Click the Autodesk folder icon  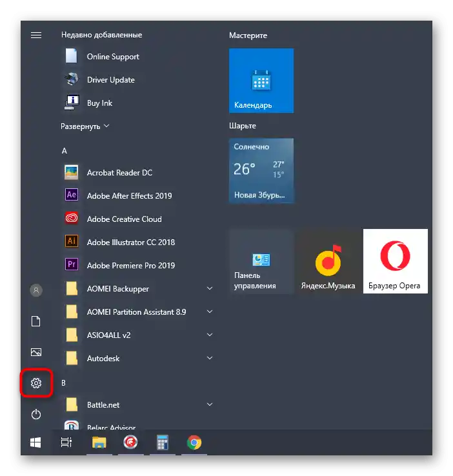72,358
